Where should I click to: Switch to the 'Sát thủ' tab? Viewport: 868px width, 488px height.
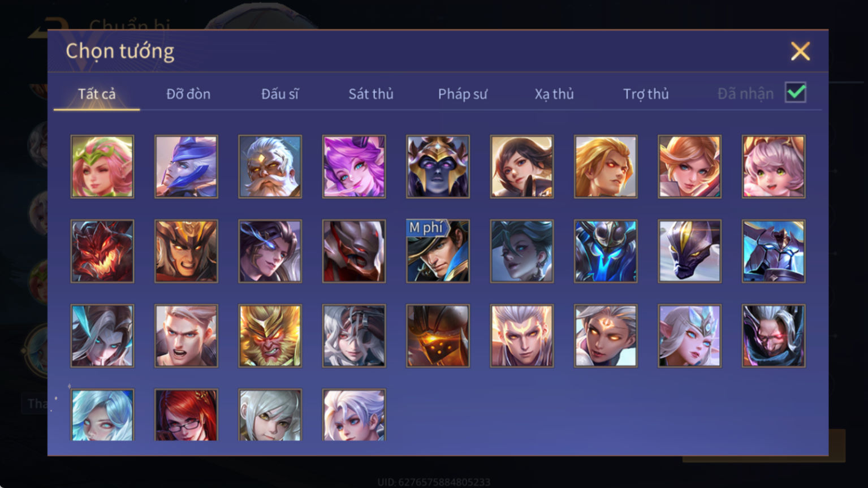(371, 94)
